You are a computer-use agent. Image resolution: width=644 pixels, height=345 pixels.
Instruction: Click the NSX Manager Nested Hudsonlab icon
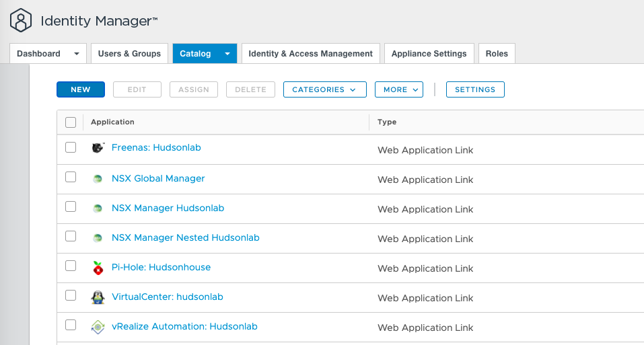pyautogui.click(x=98, y=238)
